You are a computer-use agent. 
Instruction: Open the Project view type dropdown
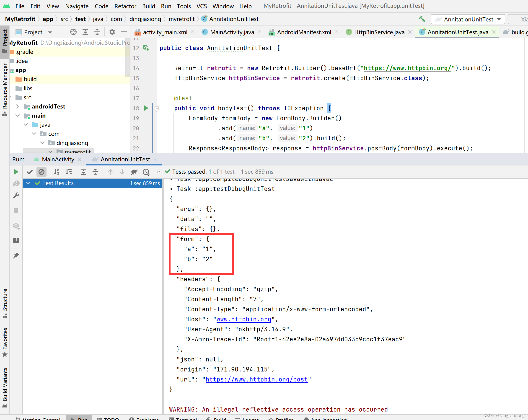tap(50, 32)
